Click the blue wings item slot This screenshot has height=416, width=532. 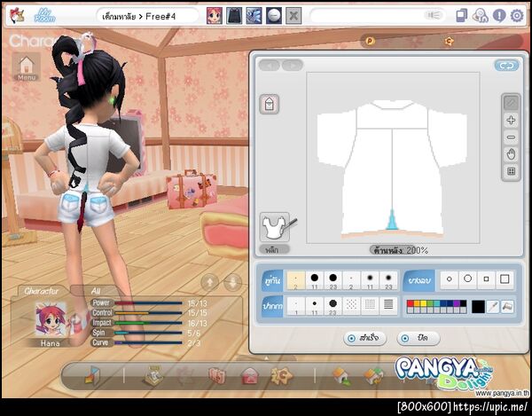click(254, 16)
